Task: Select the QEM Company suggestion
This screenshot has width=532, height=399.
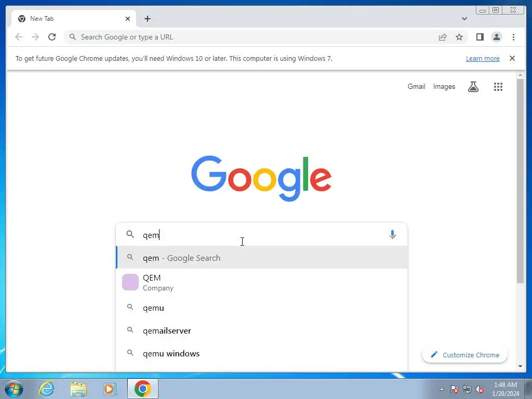Action: [x=262, y=282]
